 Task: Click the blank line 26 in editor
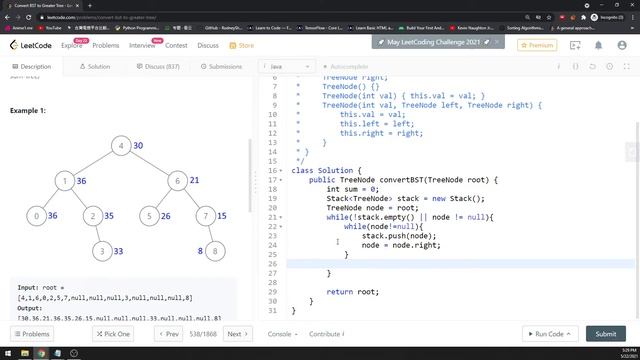click(460, 264)
